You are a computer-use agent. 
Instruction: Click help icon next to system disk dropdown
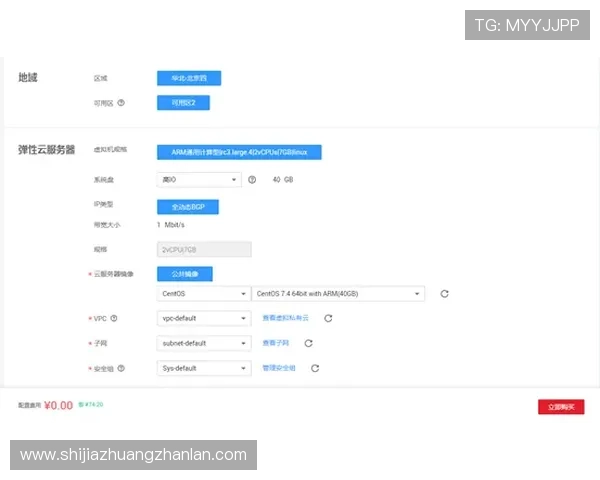(252, 180)
